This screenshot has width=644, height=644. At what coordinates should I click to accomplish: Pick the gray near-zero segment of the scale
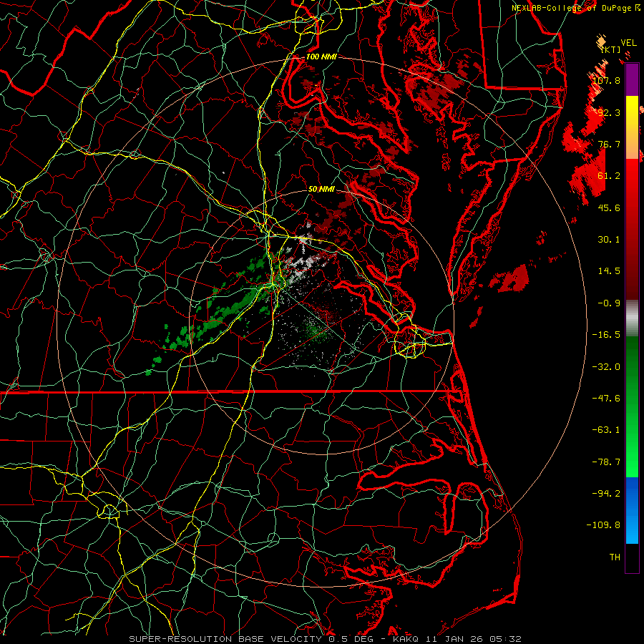click(632, 318)
